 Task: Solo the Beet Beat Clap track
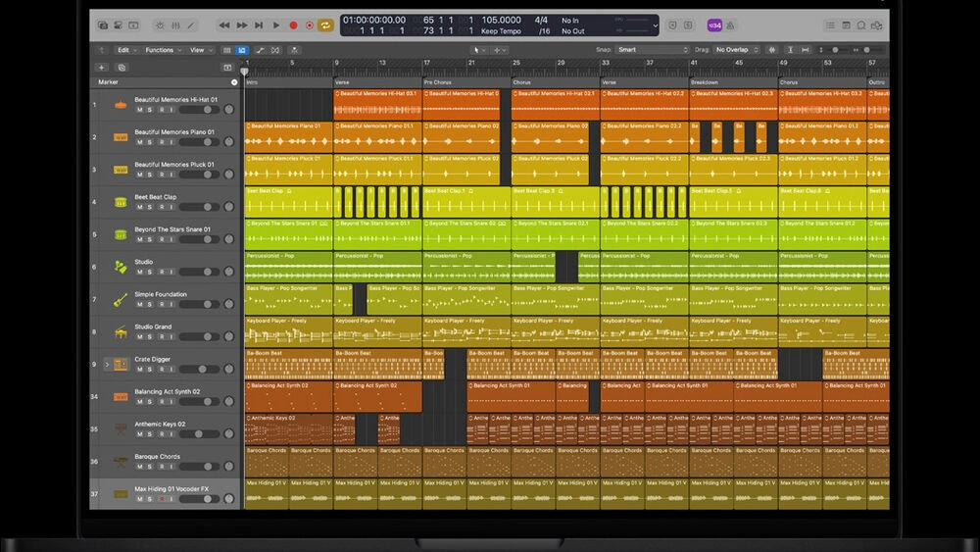(x=149, y=207)
